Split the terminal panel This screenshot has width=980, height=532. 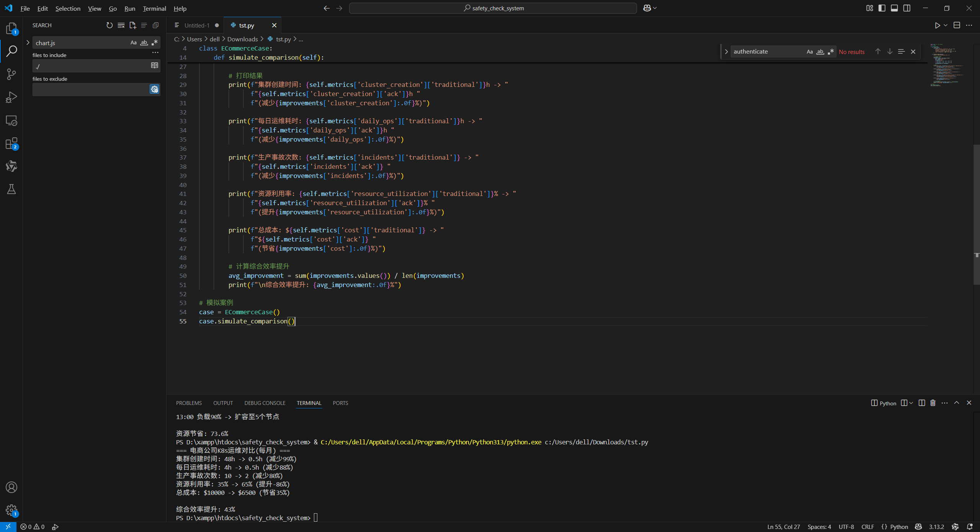(x=922, y=403)
